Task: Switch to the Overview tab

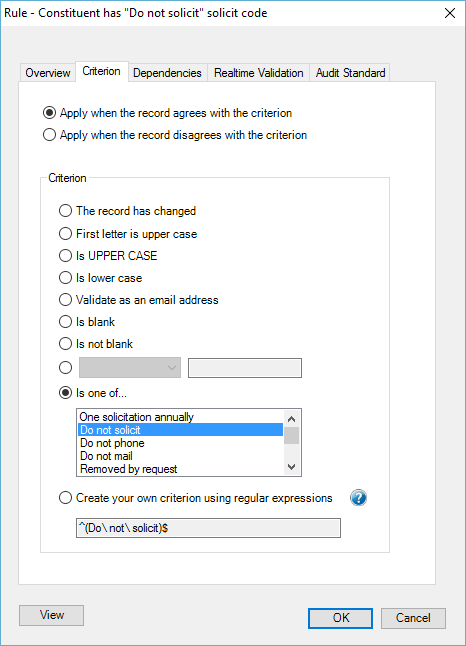Action: point(48,73)
